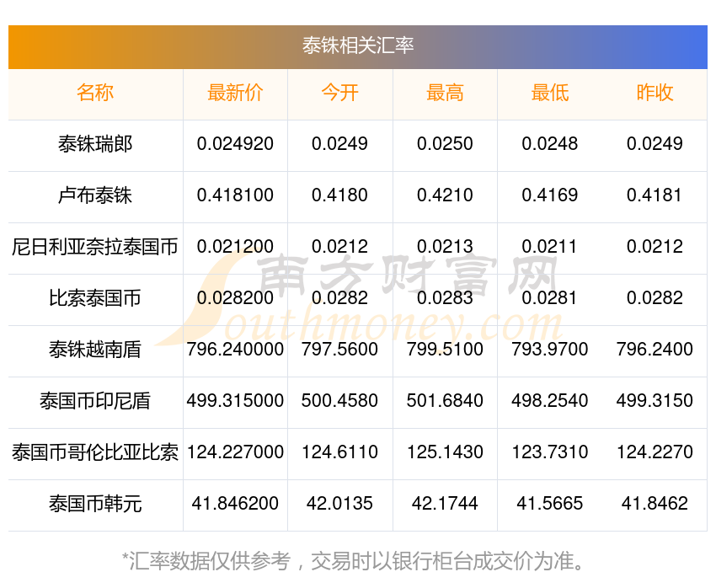Click latest price 796.240000 cell

click(x=235, y=350)
